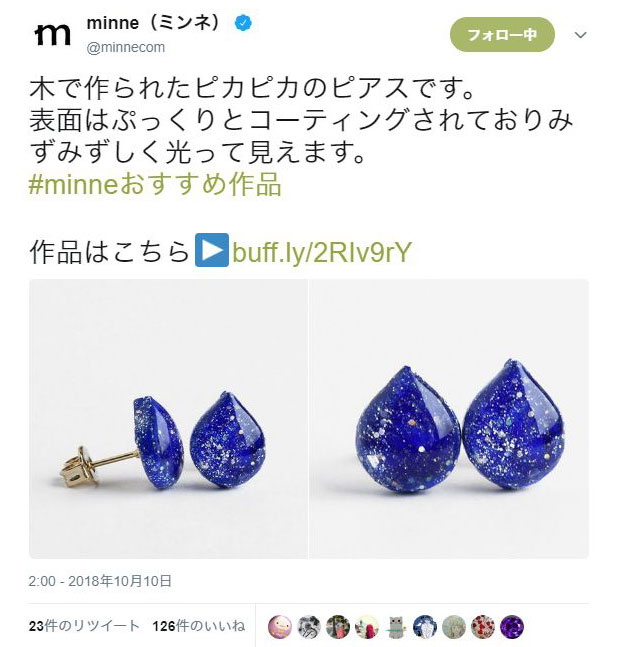Open the red floral liker avatar
This screenshot has width=619, height=647.
[483, 626]
